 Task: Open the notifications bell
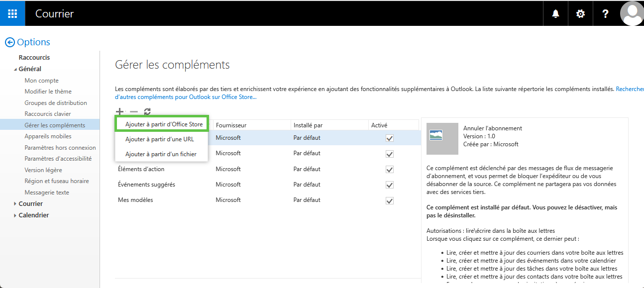click(555, 13)
